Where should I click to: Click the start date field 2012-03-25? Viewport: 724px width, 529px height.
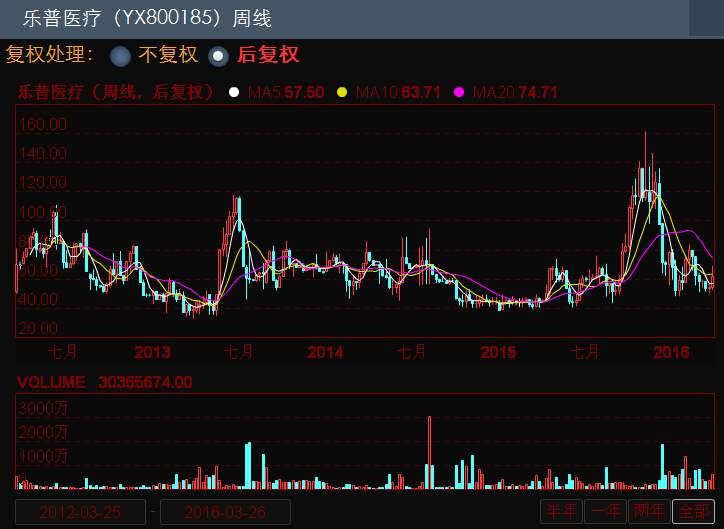(x=81, y=512)
